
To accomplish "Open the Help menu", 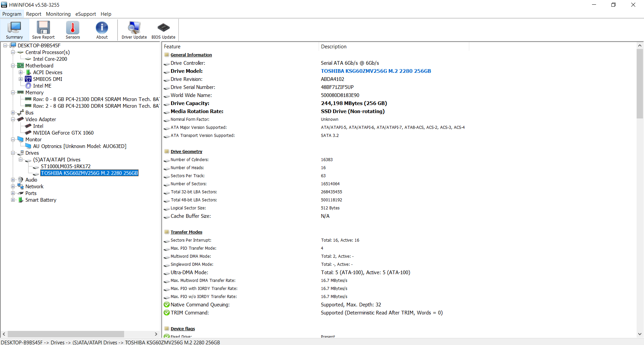I will pyautogui.click(x=106, y=14).
